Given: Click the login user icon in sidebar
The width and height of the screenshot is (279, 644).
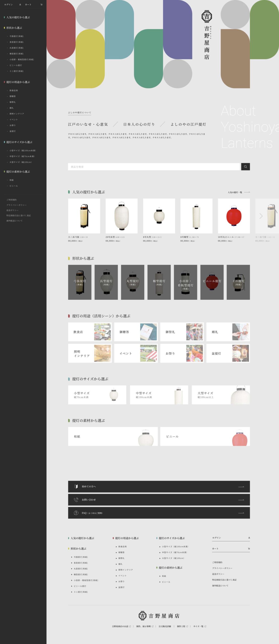Looking at the screenshot, I should pos(20,5).
